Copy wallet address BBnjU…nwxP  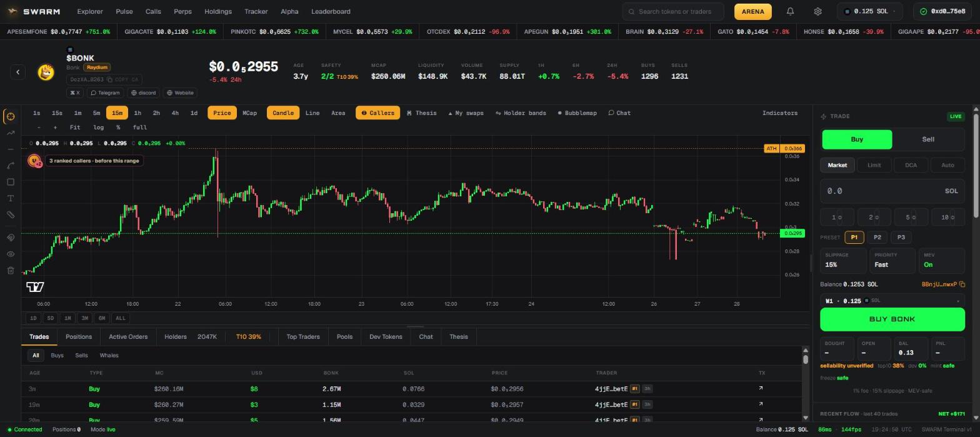coord(943,284)
